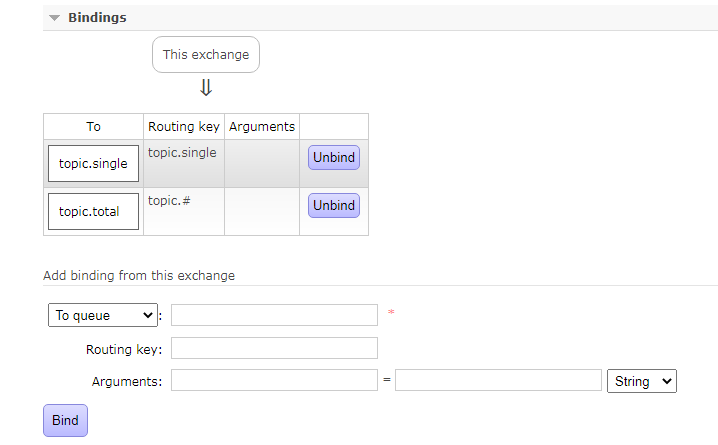Click the topic.# routing key cell
This screenshot has width=718, height=445.
[x=170, y=201]
